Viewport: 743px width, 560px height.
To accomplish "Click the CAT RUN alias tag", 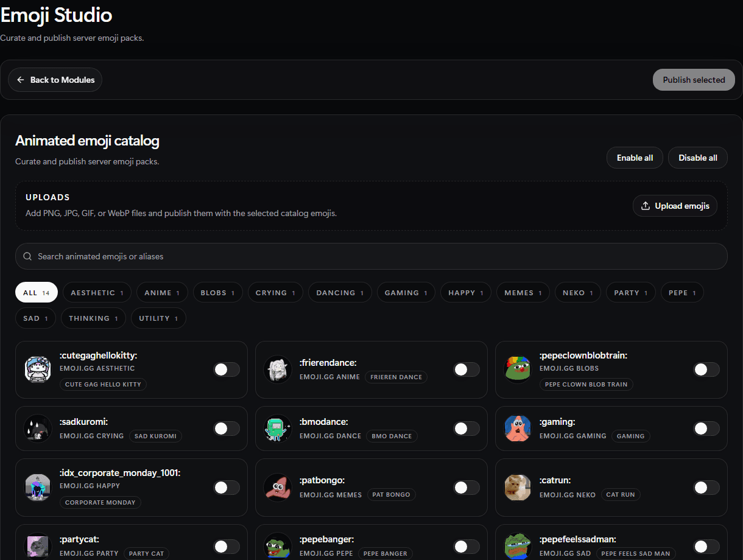I will coord(621,495).
